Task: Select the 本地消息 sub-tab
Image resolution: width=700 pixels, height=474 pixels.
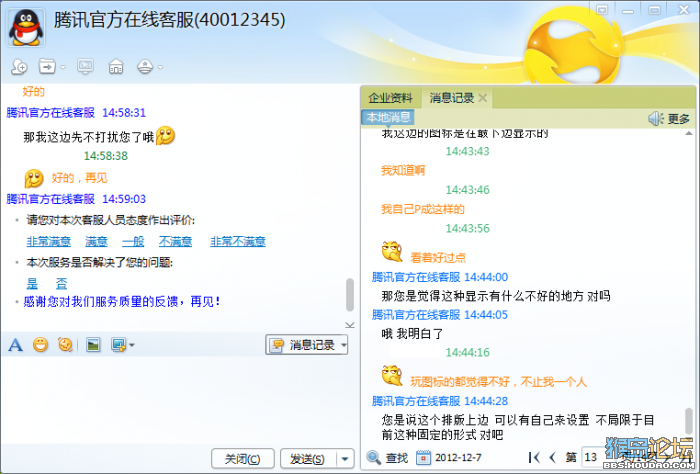Action: (x=388, y=117)
